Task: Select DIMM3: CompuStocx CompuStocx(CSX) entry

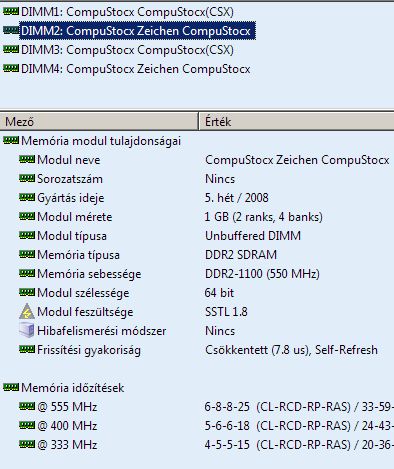Action: point(127,50)
